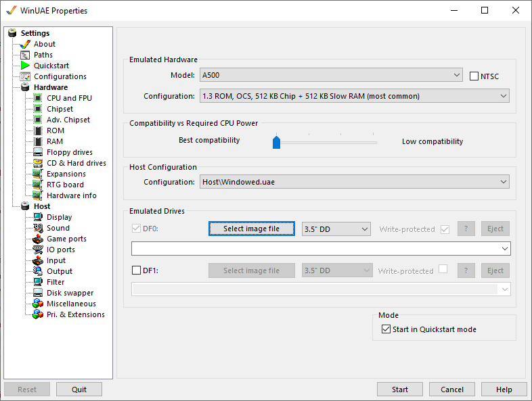The height and width of the screenshot is (401, 532).
Task: Open DF0 3.5" DD drive type dropdown
Action: (336, 229)
